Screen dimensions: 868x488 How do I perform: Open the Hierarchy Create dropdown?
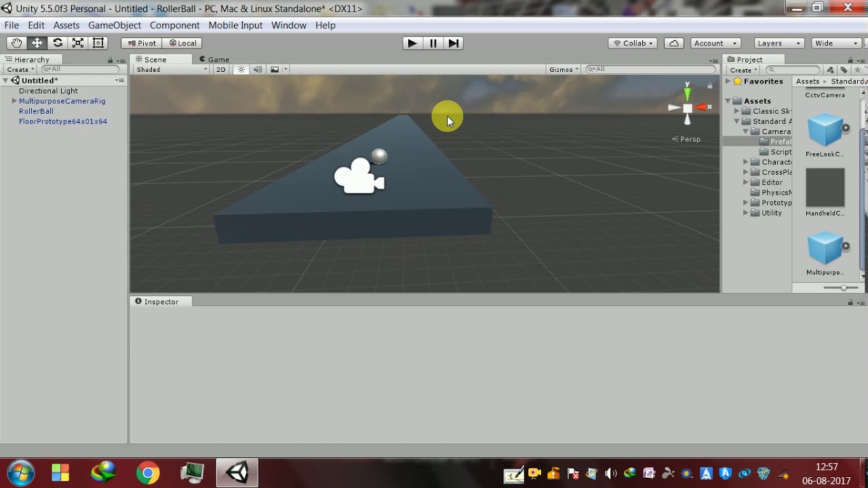click(x=20, y=69)
